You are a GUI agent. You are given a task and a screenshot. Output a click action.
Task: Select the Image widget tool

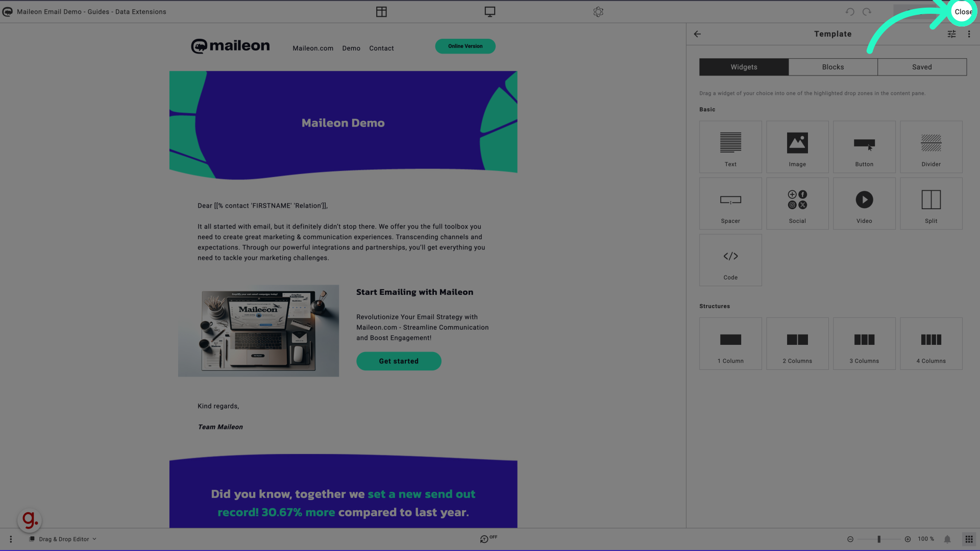pyautogui.click(x=797, y=146)
